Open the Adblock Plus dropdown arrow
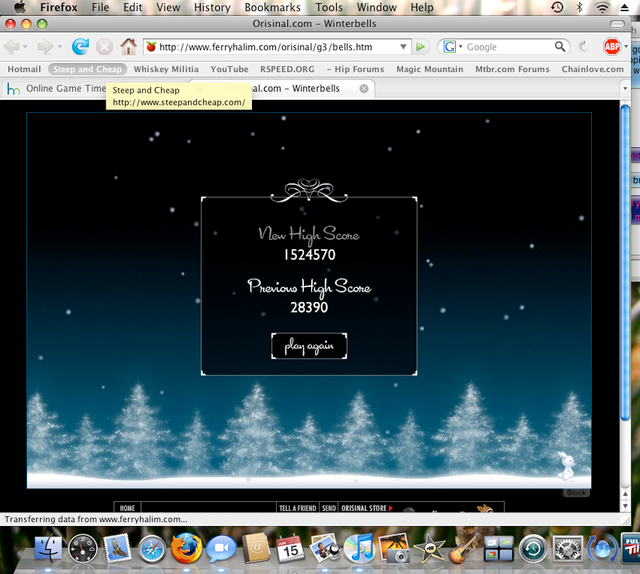The image size is (640, 574). point(626,47)
